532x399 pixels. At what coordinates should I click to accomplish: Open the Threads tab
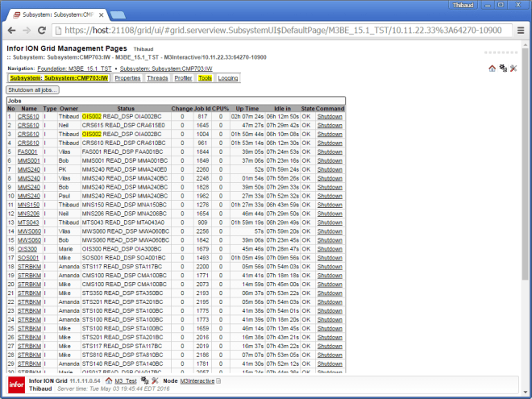158,78
